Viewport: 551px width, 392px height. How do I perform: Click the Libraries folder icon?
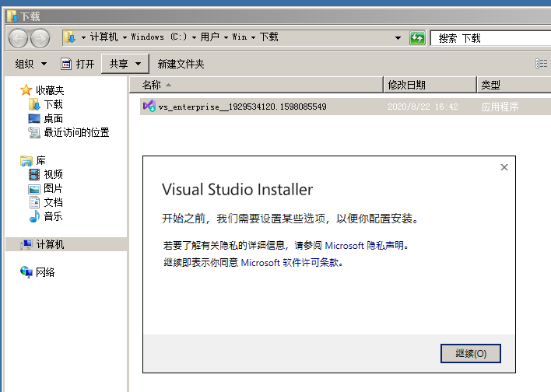click(26, 160)
